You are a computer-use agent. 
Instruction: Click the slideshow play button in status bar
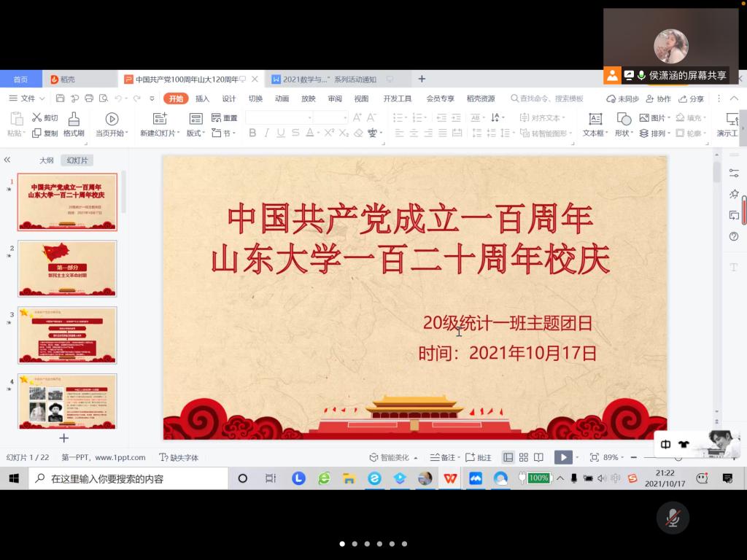[562, 457]
